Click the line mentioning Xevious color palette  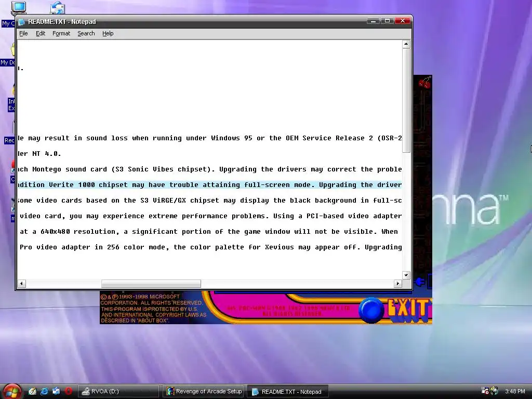pyautogui.click(x=210, y=247)
